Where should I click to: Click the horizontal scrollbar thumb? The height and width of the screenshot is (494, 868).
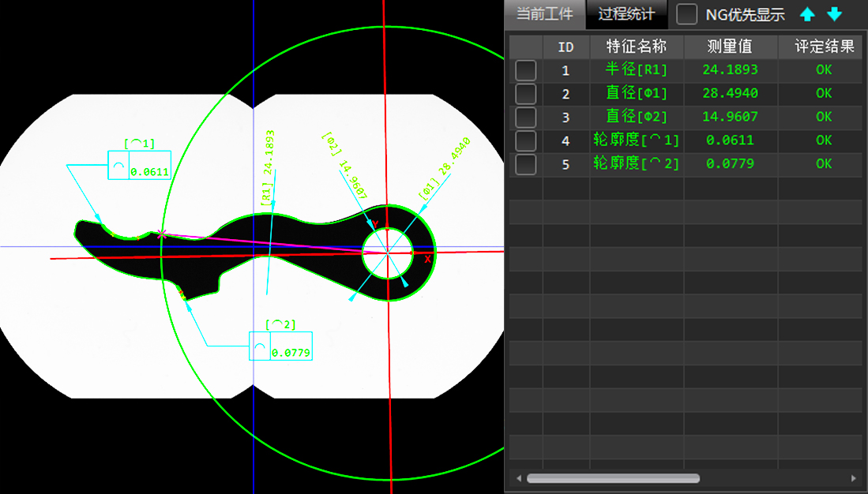point(613,478)
